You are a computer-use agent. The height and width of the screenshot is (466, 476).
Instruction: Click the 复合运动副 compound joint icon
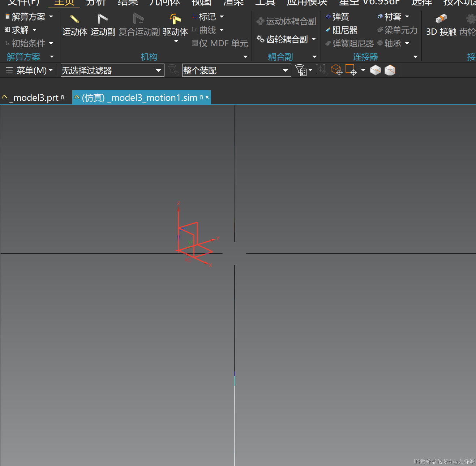[x=139, y=19]
